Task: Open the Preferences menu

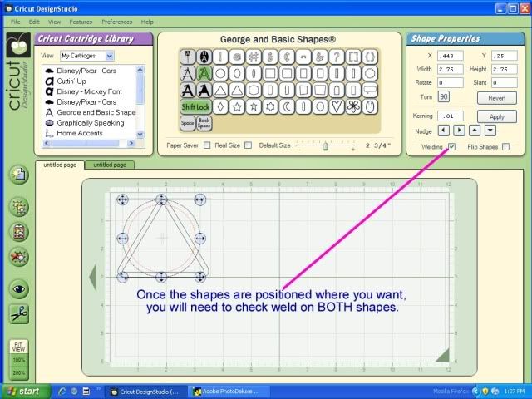Action: click(x=117, y=22)
